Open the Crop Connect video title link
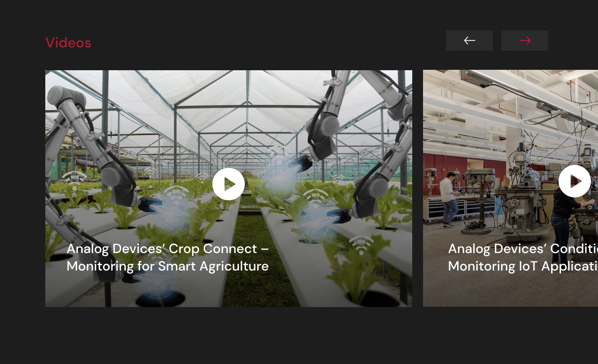Viewport: 598px width, 364px height. click(167, 257)
